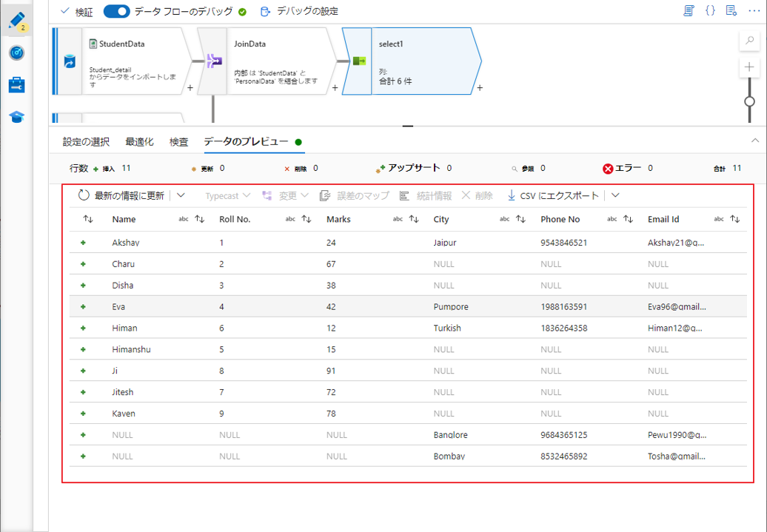Click the code view curly braces icon

click(710, 11)
